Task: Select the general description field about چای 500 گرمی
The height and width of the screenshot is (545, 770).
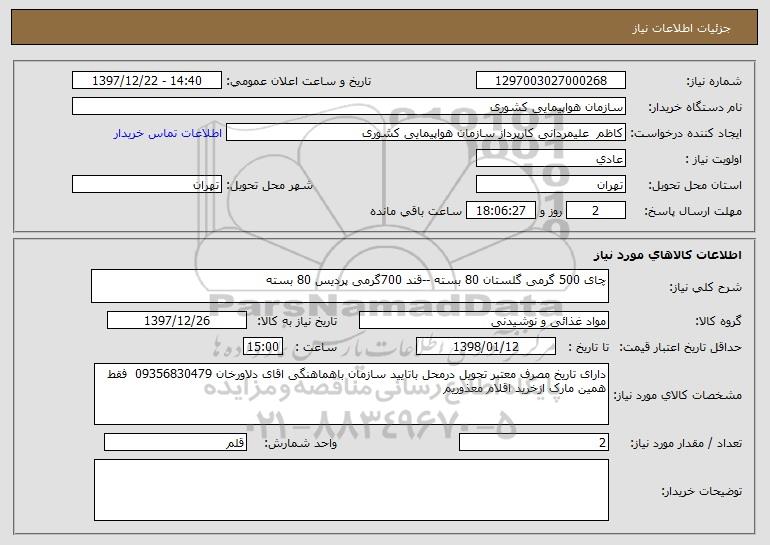Action: [x=350, y=286]
